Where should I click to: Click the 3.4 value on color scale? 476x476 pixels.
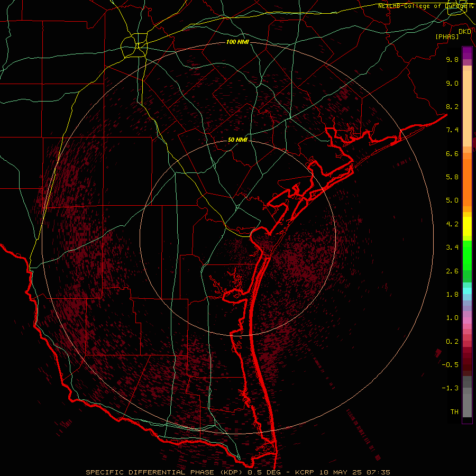coord(452,248)
